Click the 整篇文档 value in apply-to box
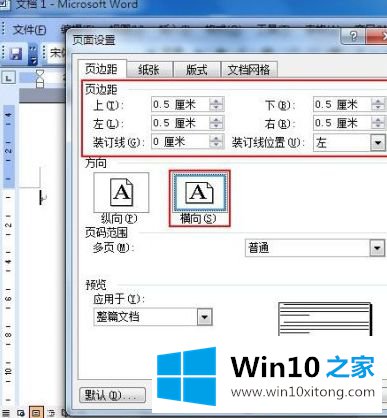Screen dimensions: 387x418 coord(118,316)
